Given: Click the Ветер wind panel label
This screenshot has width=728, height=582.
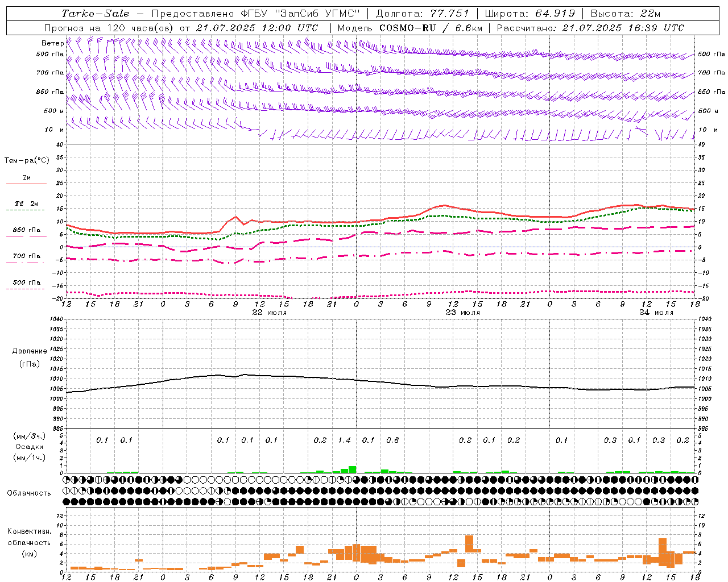Looking at the screenshot, I should (52, 43).
